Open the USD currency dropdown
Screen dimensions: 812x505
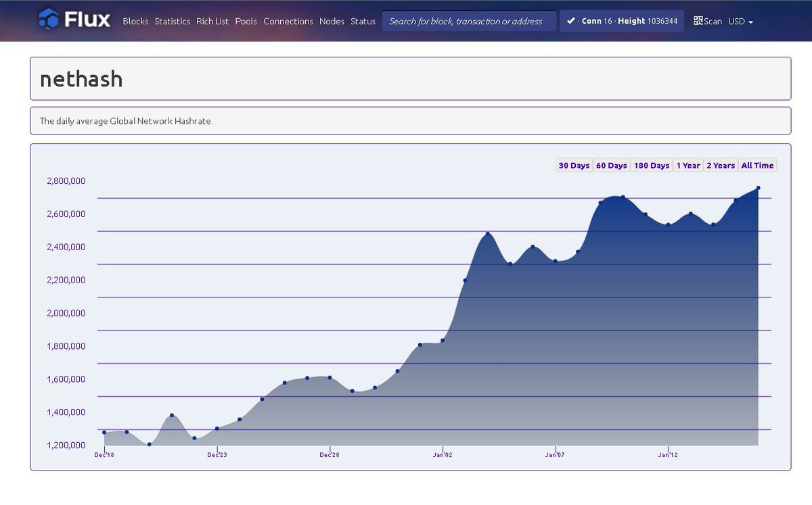(740, 21)
